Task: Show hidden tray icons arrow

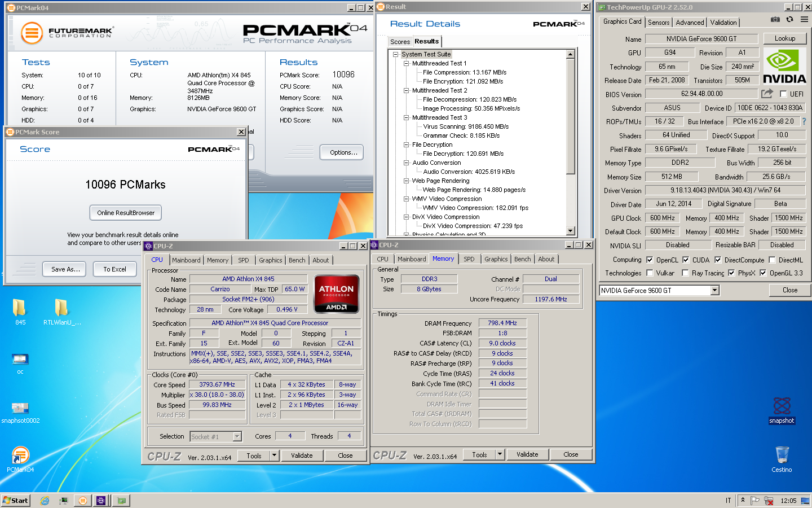Action: coord(743,501)
